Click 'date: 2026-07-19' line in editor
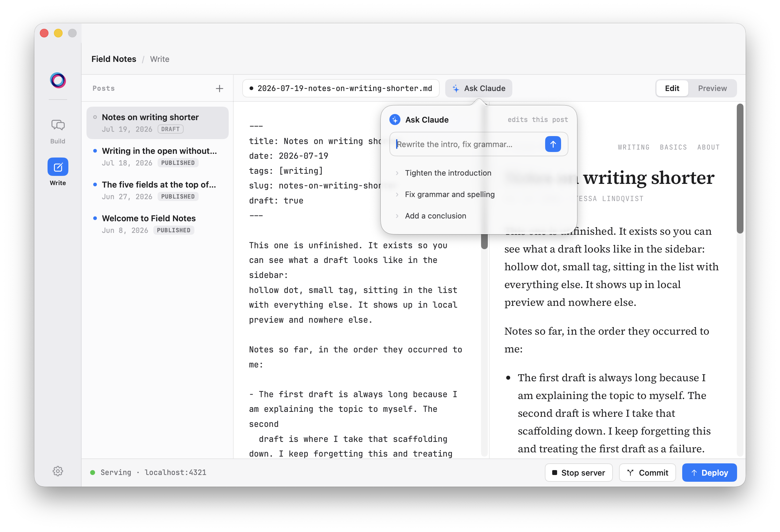Screen dimensions: 780x532 (288, 156)
